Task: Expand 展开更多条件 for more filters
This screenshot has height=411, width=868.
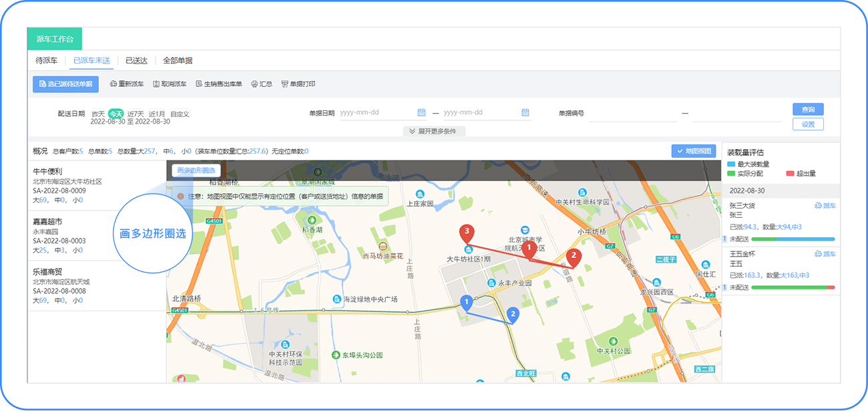Action: point(434,131)
